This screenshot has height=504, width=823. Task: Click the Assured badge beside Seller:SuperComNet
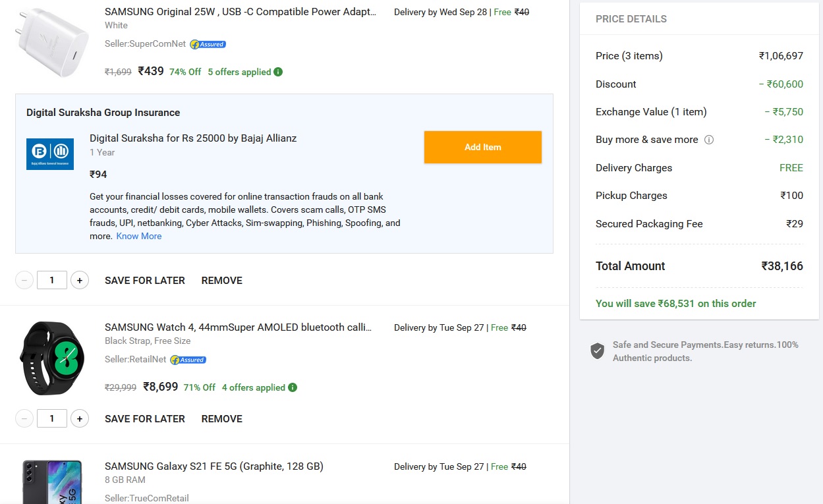click(x=208, y=44)
